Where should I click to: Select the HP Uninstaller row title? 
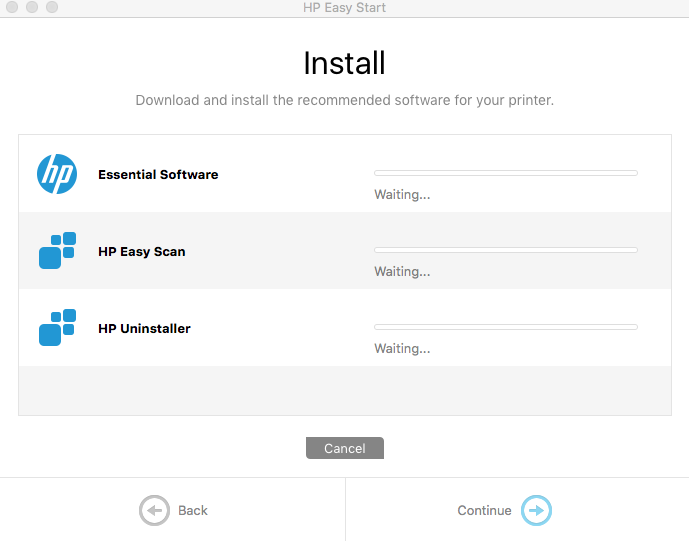[x=144, y=328]
